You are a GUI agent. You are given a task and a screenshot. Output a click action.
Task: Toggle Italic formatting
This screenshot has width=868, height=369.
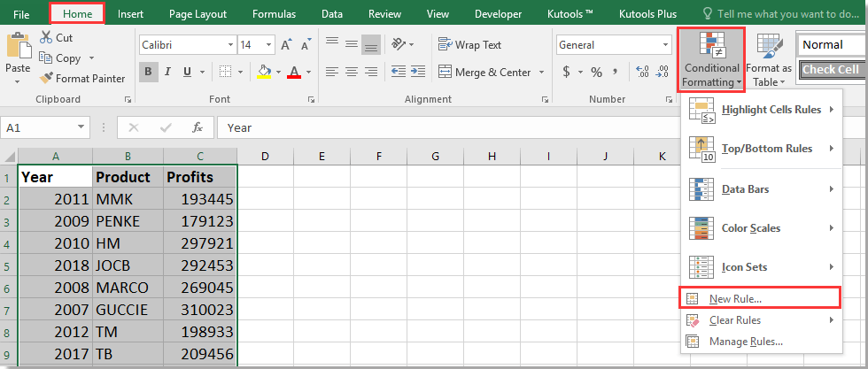pyautogui.click(x=169, y=73)
